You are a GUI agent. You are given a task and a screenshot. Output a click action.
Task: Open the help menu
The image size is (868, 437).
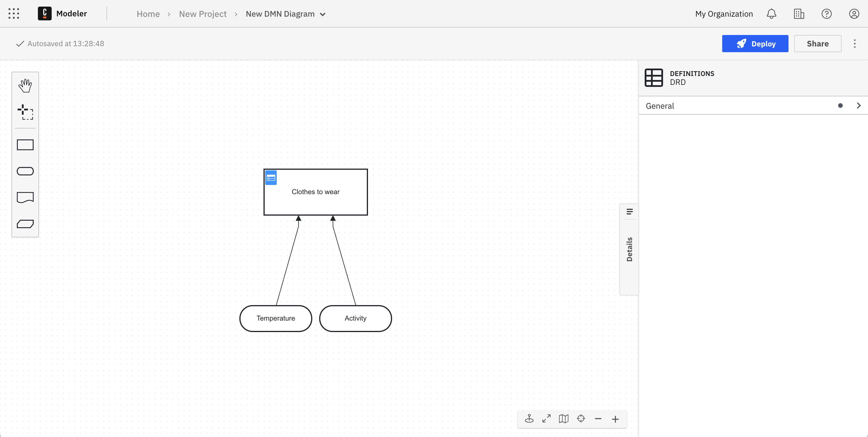(827, 13)
